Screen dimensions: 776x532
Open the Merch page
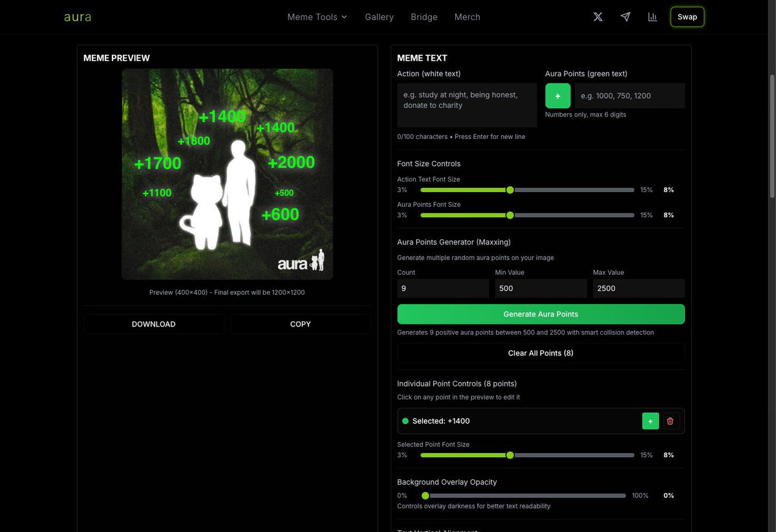[468, 17]
